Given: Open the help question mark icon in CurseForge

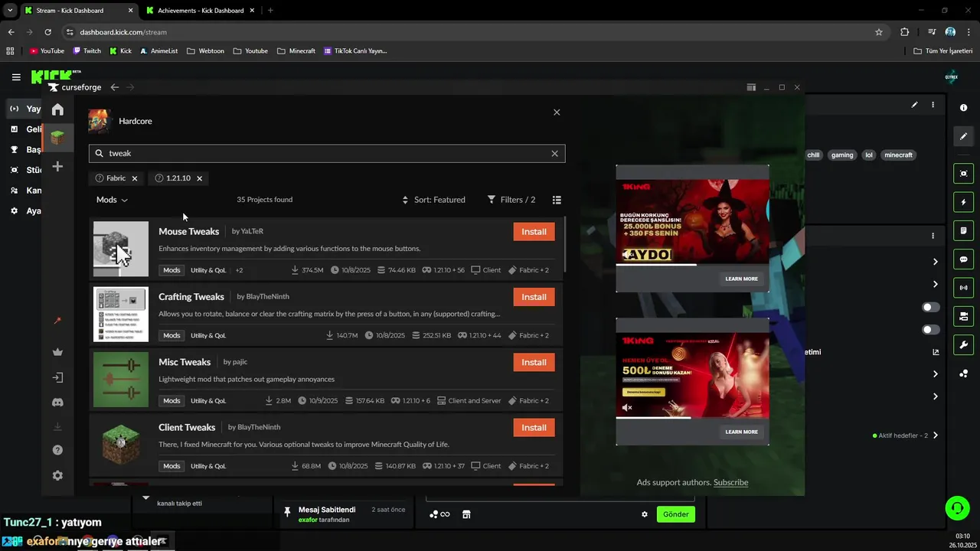Looking at the screenshot, I should pos(57,450).
